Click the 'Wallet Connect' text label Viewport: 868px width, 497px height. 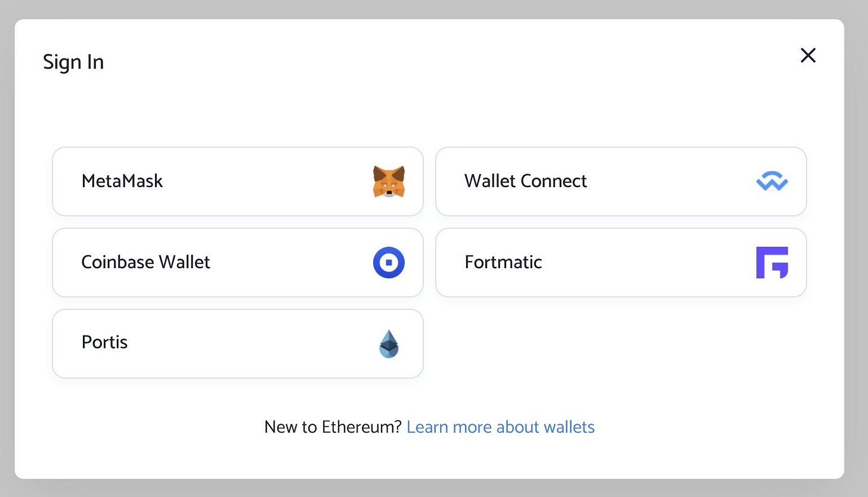526,181
